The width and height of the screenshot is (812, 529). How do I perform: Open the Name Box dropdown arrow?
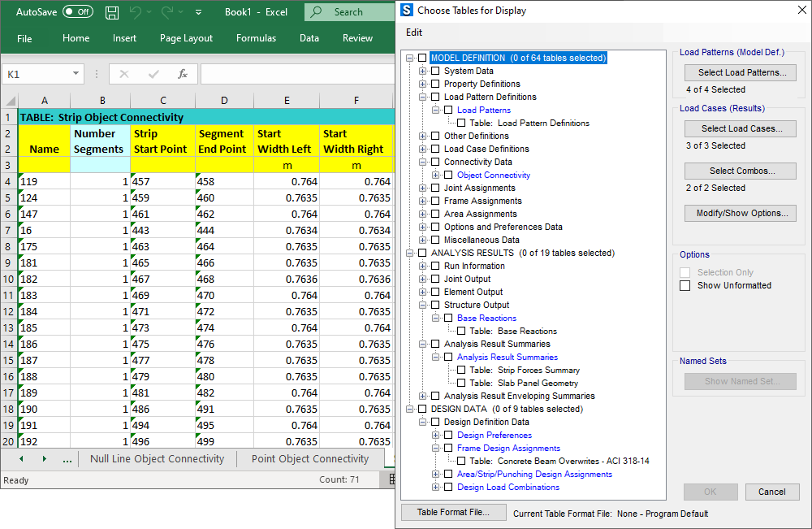[x=76, y=74]
